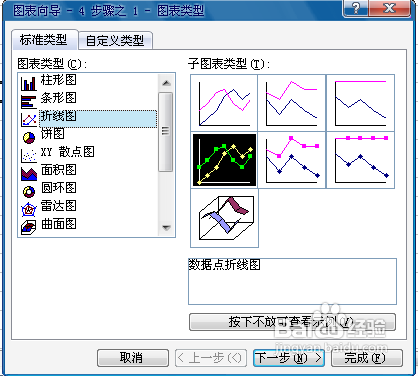Click the 数据点折线图 description box
418x376 pixels.
[292, 281]
